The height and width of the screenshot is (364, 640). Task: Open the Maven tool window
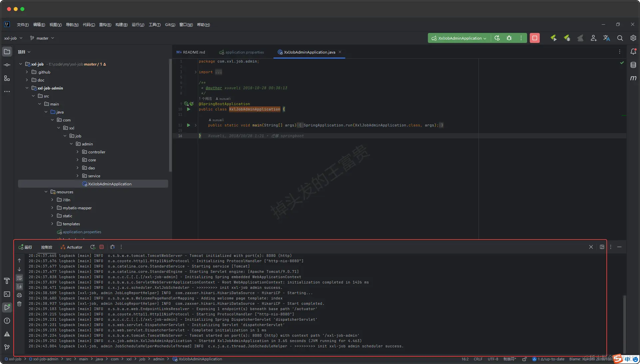point(633,78)
